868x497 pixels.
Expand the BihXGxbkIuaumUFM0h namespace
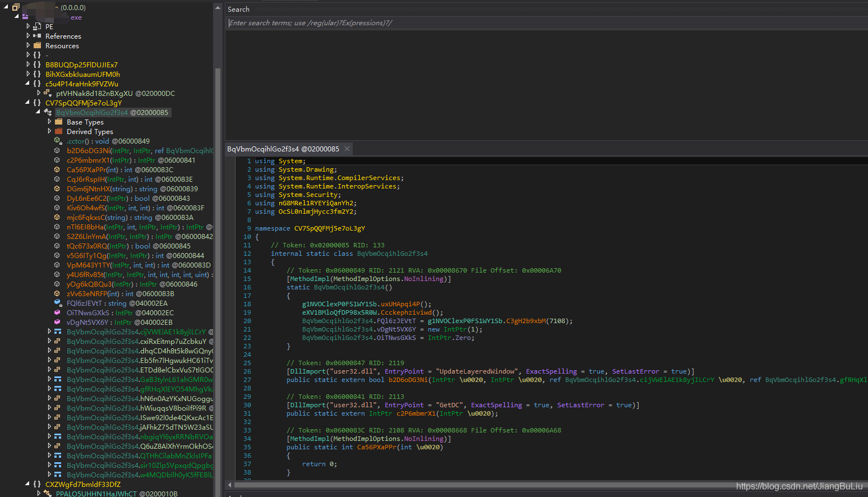[x=28, y=74]
